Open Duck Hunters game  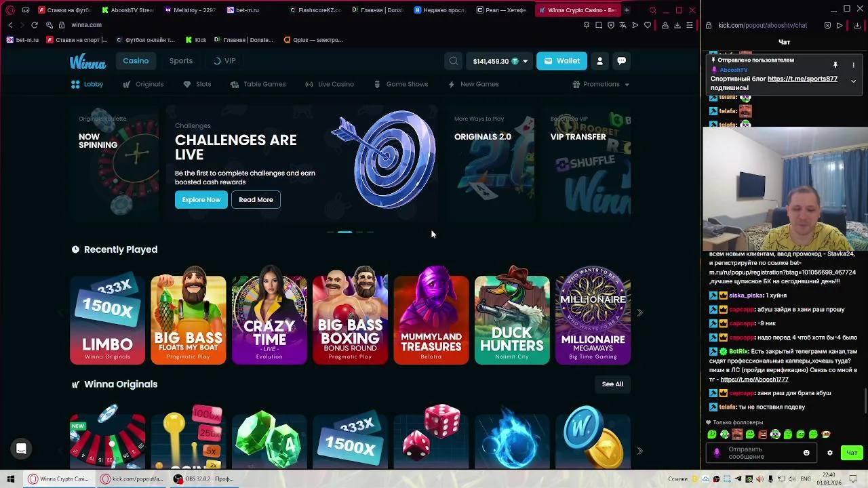pyautogui.click(x=512, y=315)
